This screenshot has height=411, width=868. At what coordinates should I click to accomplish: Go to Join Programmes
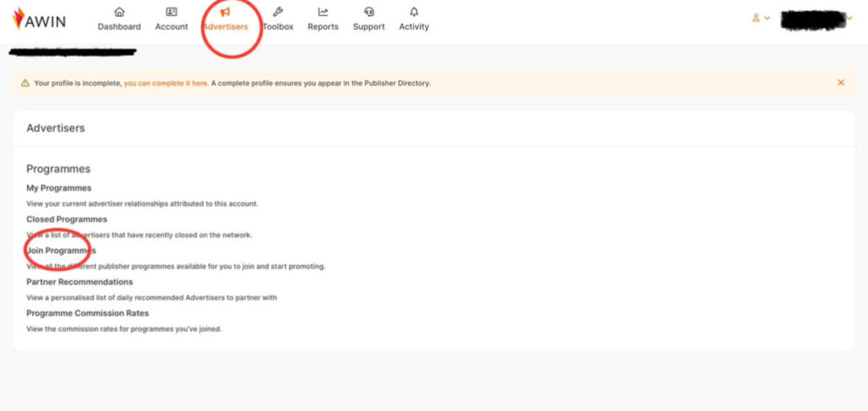click(x=61, y=251)
